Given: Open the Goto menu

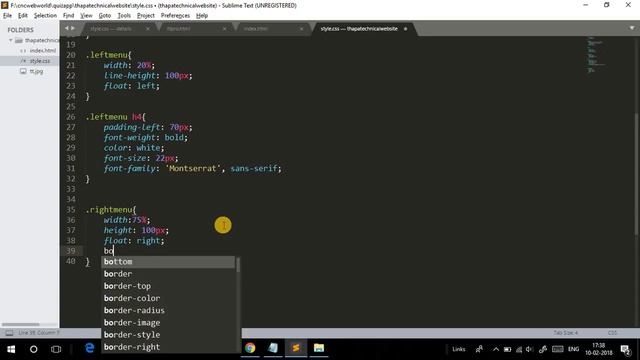Looking at the screenshot, I should tap(105, 16).
